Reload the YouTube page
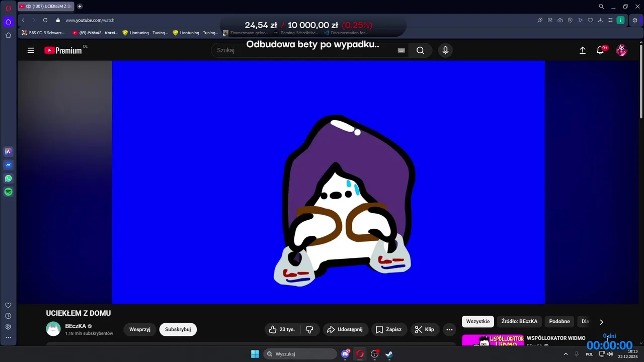Viewport: 644px width, 362px height. (x=45, y=20)
